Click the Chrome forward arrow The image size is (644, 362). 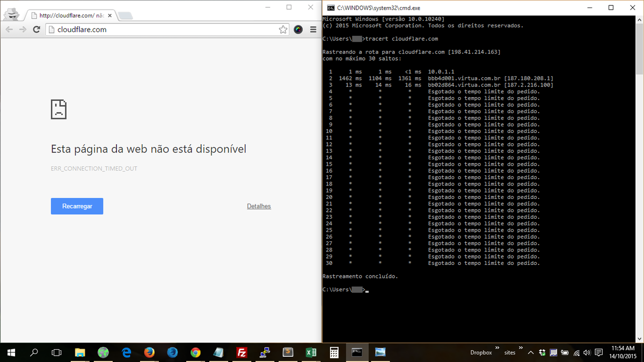23,29
